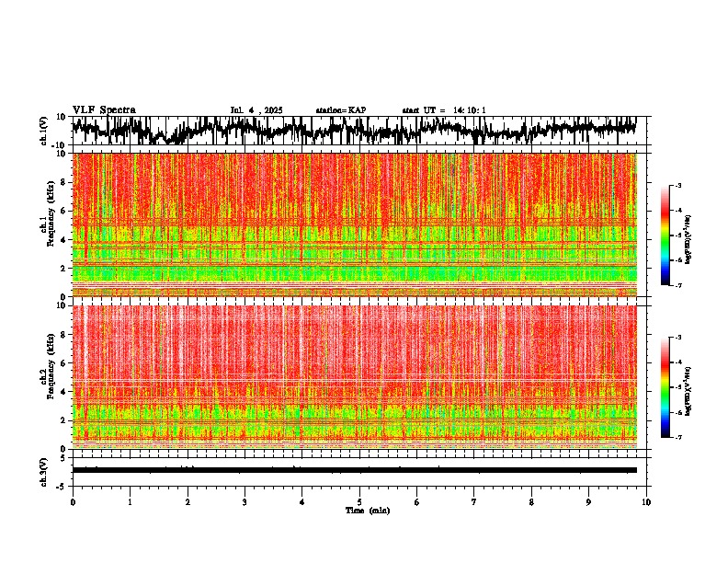Click the "-10" tick on the ch.1(V) axis
Viewport: 728px width, 563px height.
point(60,144)
